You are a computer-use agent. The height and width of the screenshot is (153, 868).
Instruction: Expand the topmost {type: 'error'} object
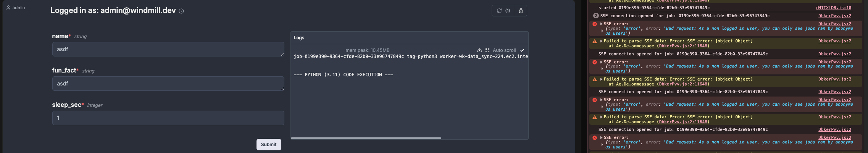(x=602, y=31)
